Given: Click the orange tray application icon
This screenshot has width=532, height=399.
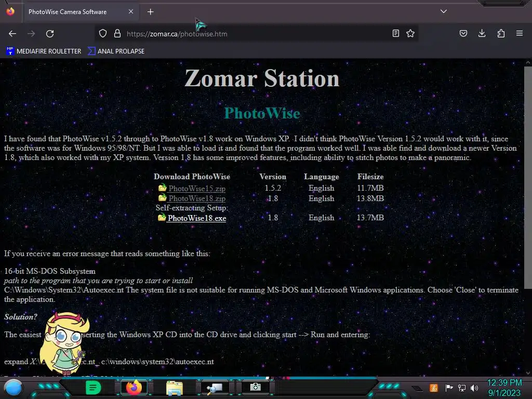Looking at the screenshot, I should 434,388.
